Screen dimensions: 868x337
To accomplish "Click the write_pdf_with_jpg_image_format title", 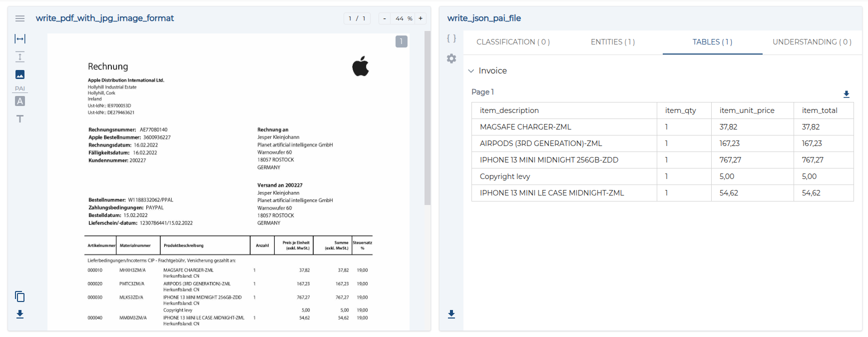I will click(x=105, y=18).
